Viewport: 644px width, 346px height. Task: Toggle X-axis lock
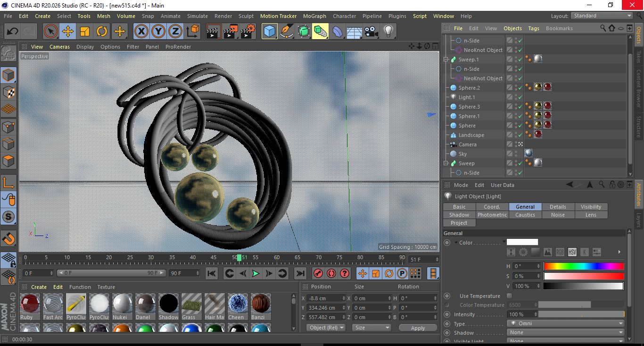pos(141,32)
